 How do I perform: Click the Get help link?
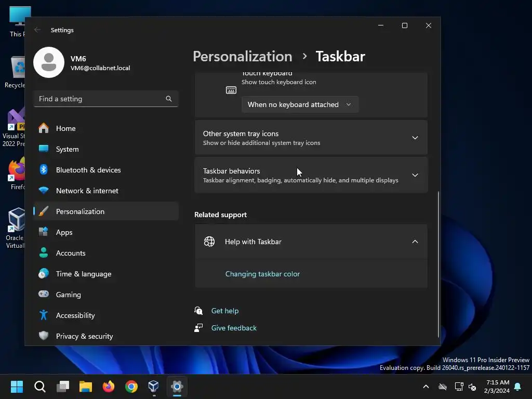pos(225,311)
